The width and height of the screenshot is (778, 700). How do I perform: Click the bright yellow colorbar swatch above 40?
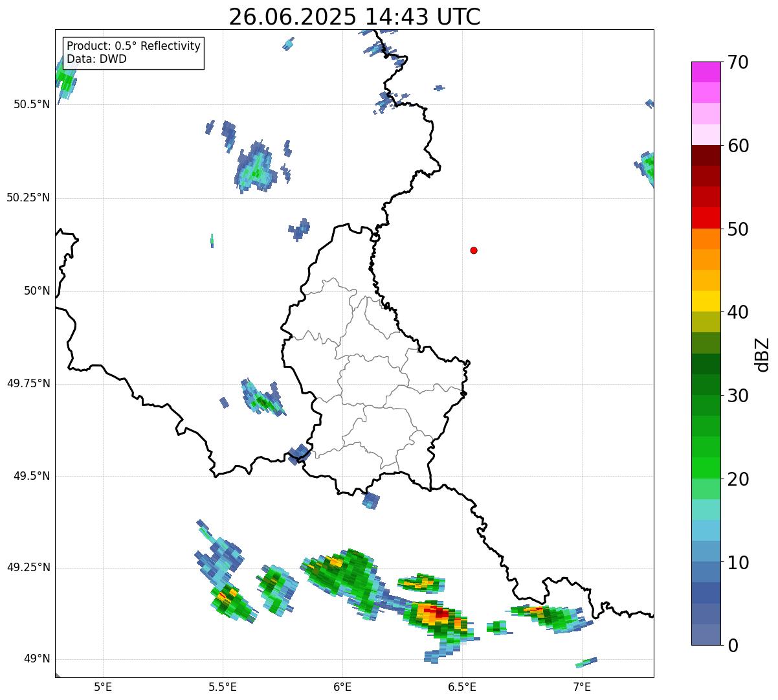706,301
